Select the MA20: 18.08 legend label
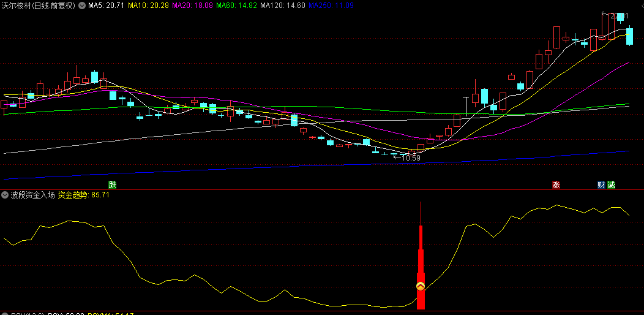Screen dimensions: 644x315 (192, 6)
